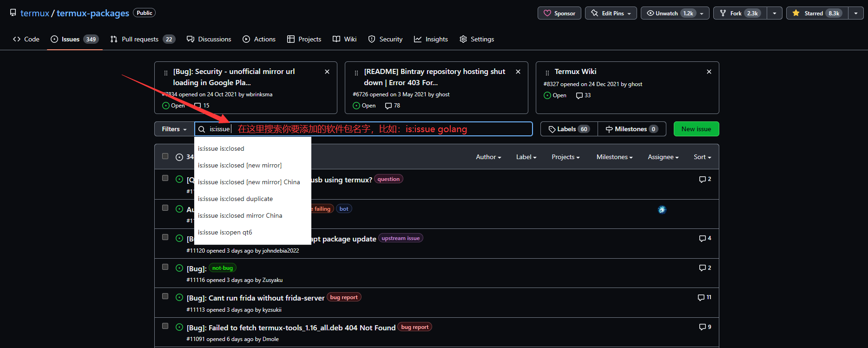Open issue 'Failed to fetch termux-tools_1.16_all.deb'
The image size is (868, 348).
point(291,328)
